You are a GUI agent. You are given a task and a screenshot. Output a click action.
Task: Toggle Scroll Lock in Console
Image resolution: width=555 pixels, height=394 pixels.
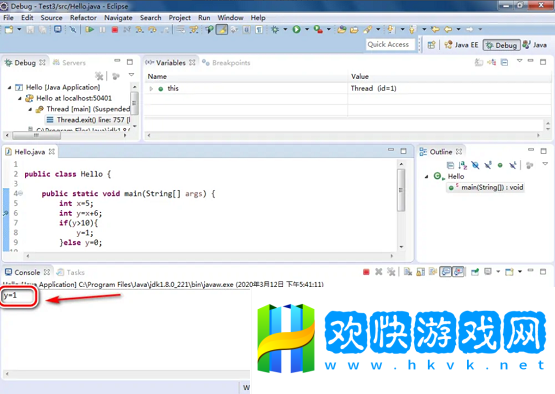click(x=420, y=272)
